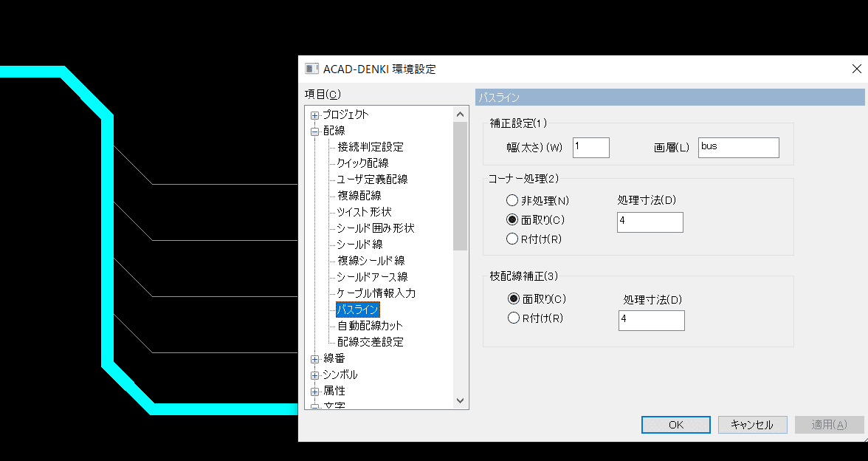Screen dimensions: 868x461
Task: Select 非処理(N) corner option
Action: 512,200
